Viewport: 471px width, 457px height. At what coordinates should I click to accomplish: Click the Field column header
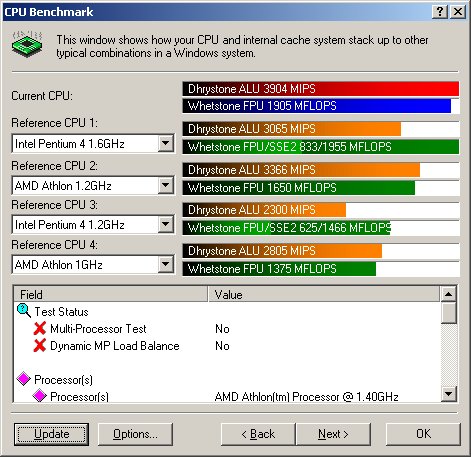click(111, 294)
